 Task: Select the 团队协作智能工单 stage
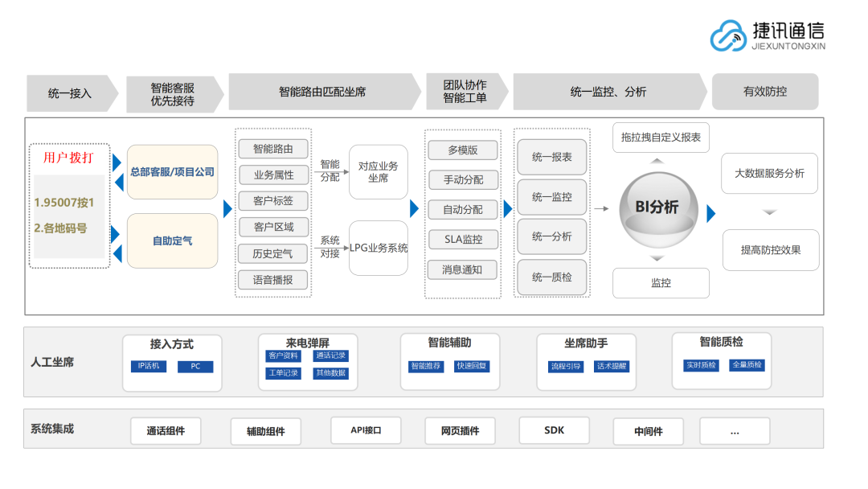[464, 91]
